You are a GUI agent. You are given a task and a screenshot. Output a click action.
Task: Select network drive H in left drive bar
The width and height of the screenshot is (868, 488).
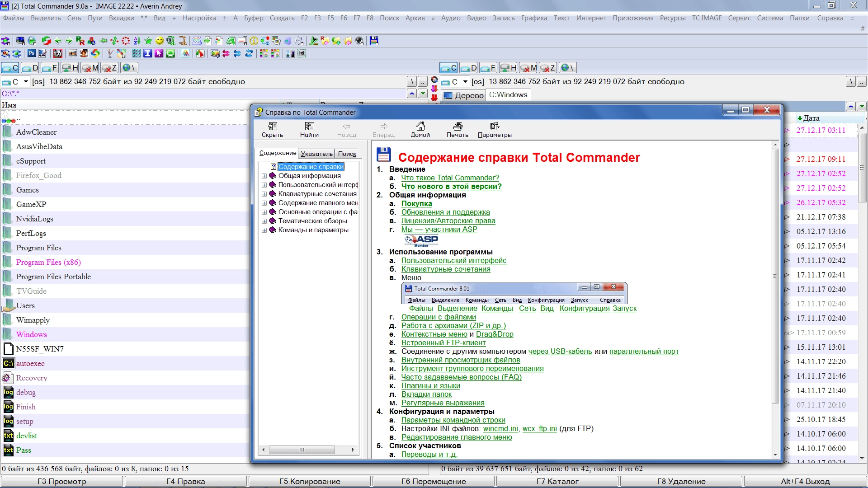[x=70, y=68]
